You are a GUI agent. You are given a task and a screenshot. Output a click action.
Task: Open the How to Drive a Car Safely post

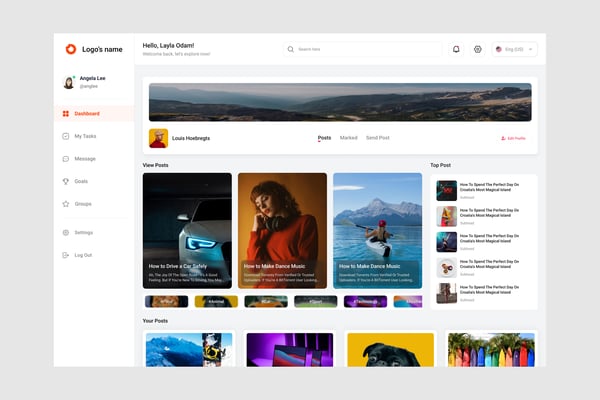pyautogui.click(x=187, y=231)
